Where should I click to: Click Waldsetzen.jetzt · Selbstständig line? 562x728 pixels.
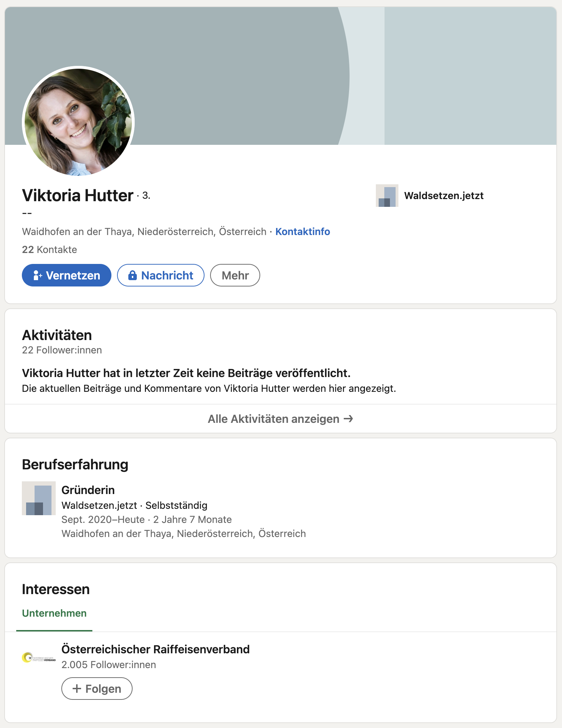click(x=134, y=505)
